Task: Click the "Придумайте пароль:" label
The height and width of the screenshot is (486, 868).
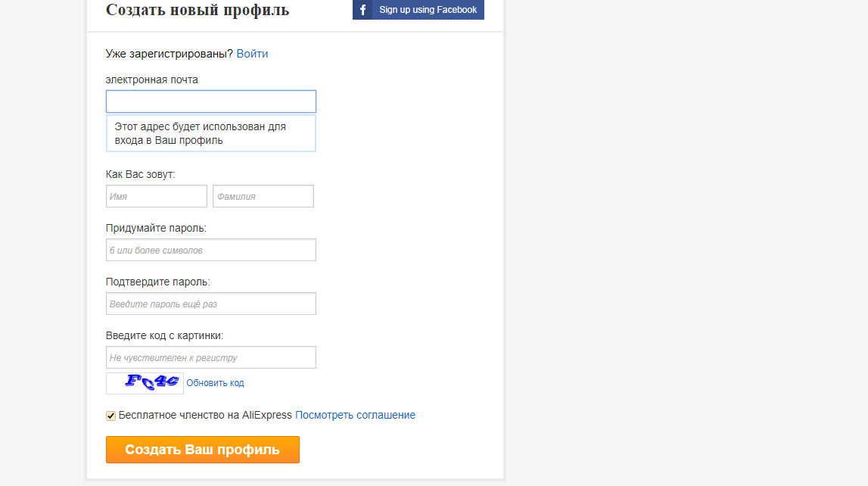Action: [x=156, y=228]
